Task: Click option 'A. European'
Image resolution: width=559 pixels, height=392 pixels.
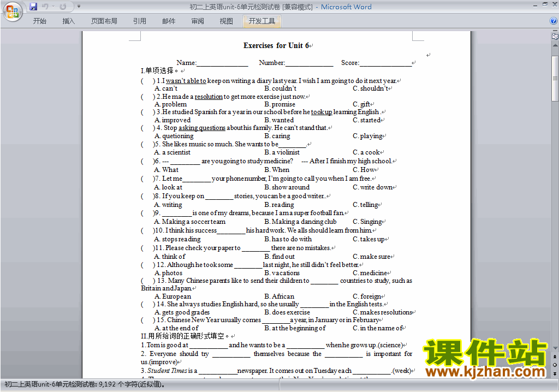Action: tap(173, 296)
